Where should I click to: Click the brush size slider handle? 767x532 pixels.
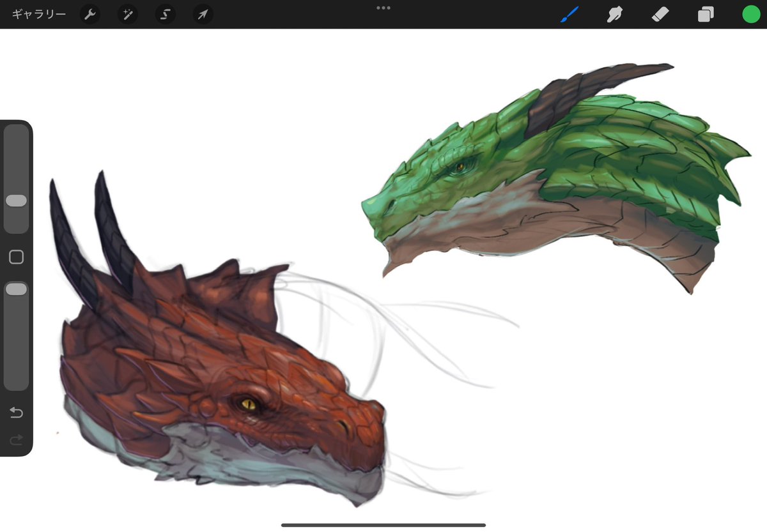pyautogui.click(x=16, y=201)
